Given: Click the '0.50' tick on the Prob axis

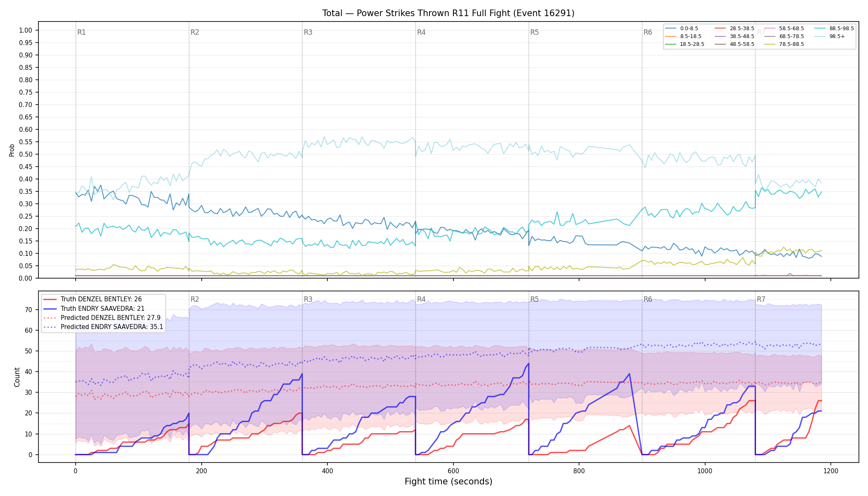Looking at the screenshot, I should click(x=25, y=154).
